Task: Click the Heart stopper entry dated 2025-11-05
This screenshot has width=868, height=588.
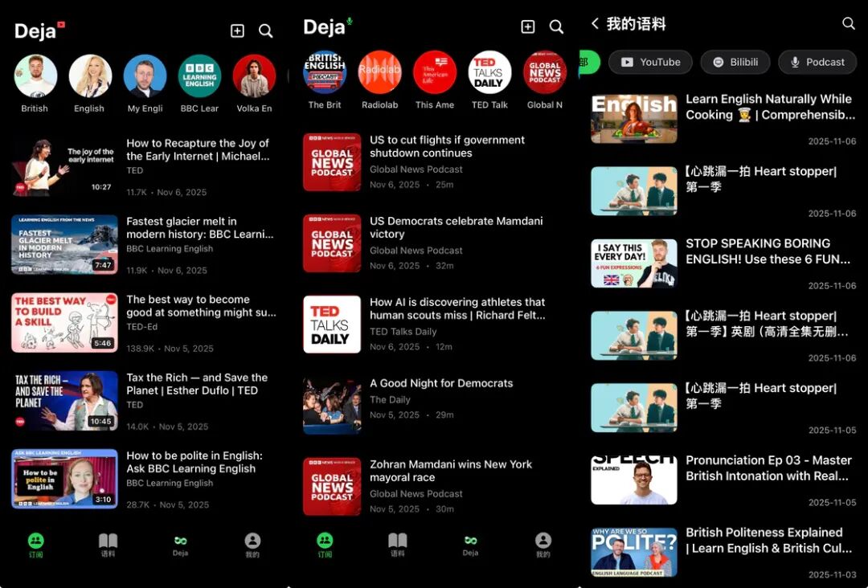Action: point(723,408)
